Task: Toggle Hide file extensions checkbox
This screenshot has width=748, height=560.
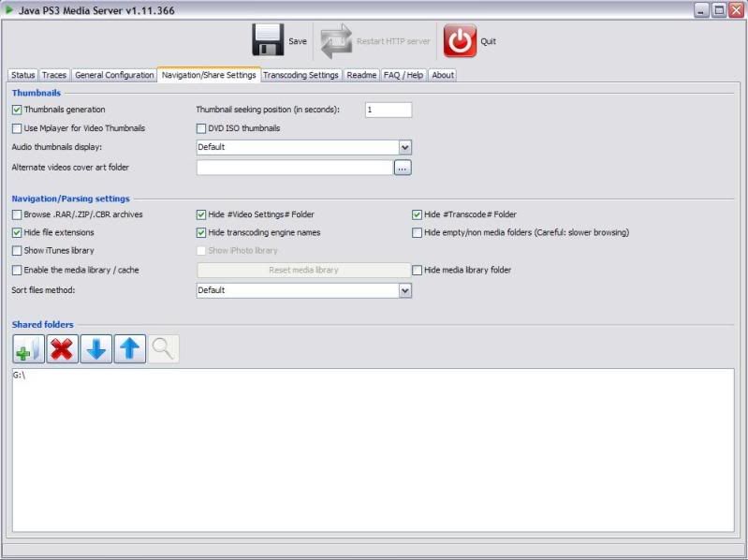Action: (17, 233)
